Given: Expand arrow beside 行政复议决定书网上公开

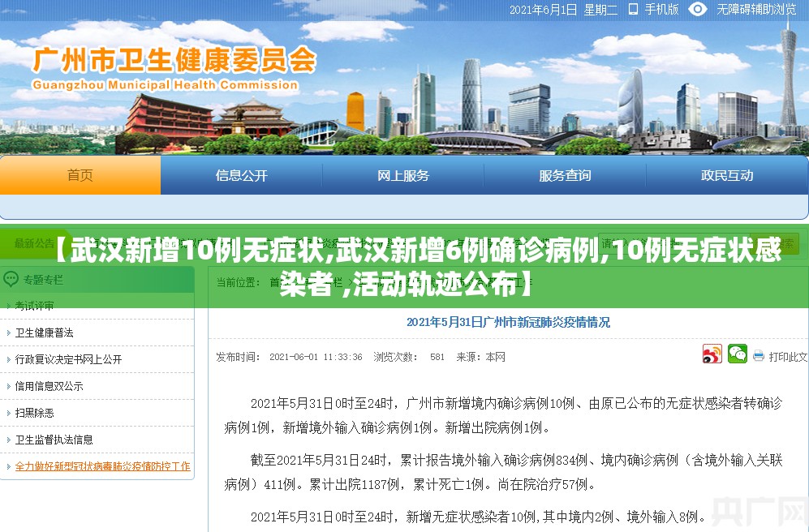Looking at the screenshot, I should pos(8,360).
